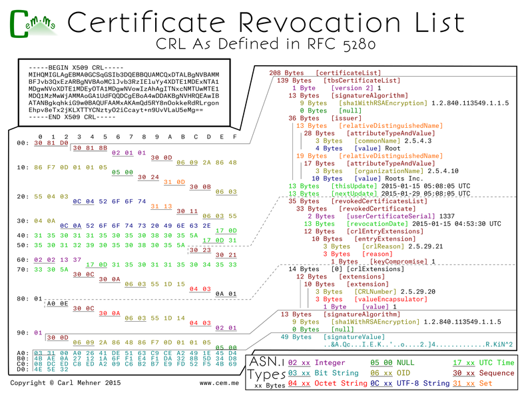Click the "[value] Root" entry
The height and width of the screenshot is (399, 532).
tap(377, 149)
